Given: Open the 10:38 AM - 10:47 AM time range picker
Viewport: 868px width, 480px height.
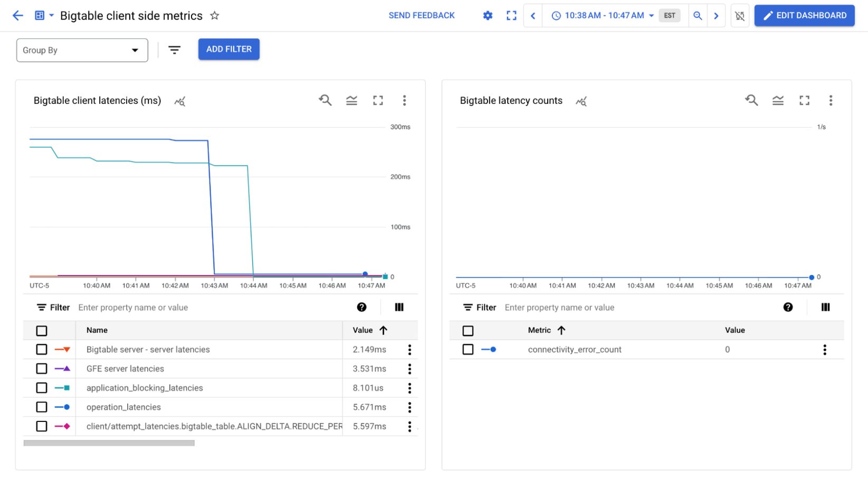Looking at the screenshot, I should [603, 16].
